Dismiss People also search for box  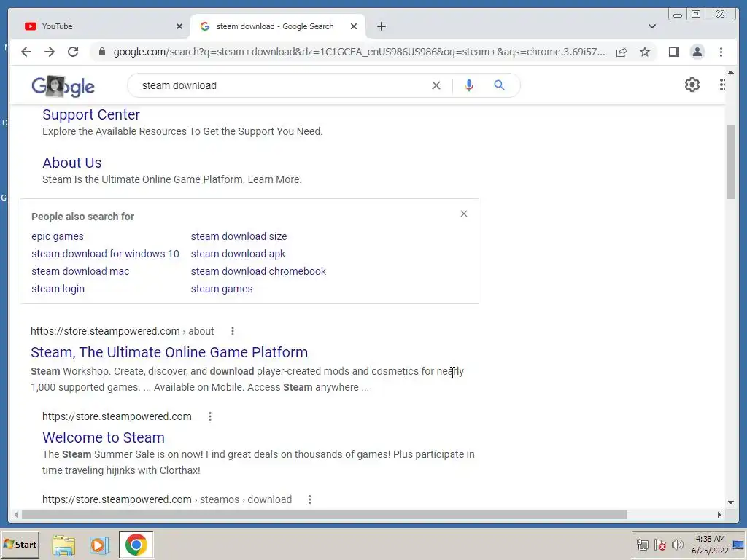click(463, 214)
